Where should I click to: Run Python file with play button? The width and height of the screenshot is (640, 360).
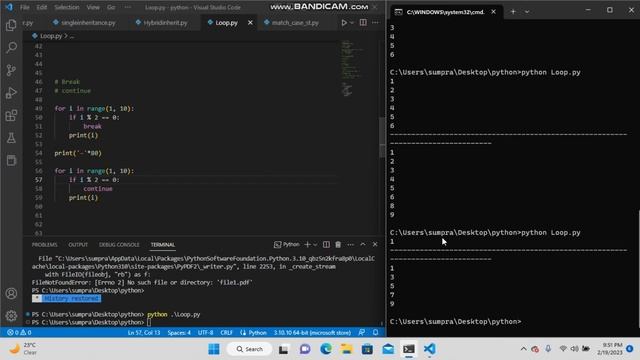(x=344, y=22)
